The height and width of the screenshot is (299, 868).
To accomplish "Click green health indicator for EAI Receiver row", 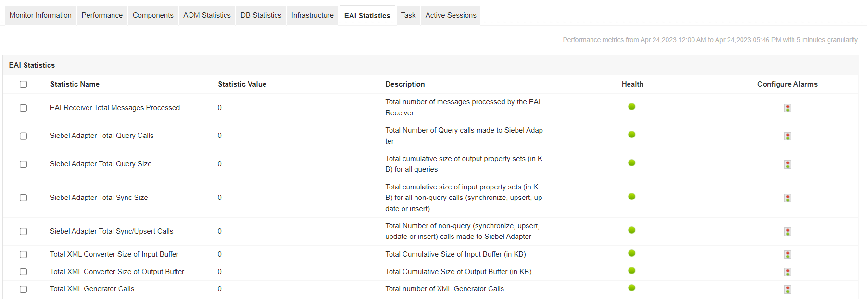I will (x=631, y=107).
